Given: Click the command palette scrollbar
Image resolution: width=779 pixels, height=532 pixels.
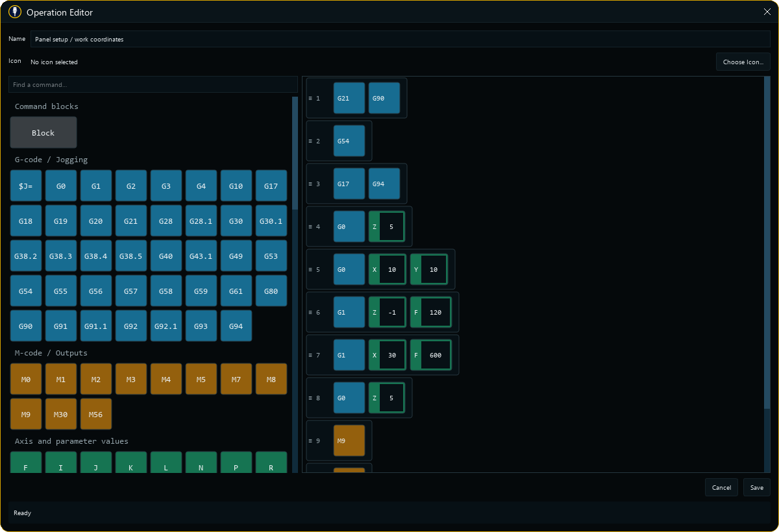Looking at the screenshot, I should tap(295, 153).
